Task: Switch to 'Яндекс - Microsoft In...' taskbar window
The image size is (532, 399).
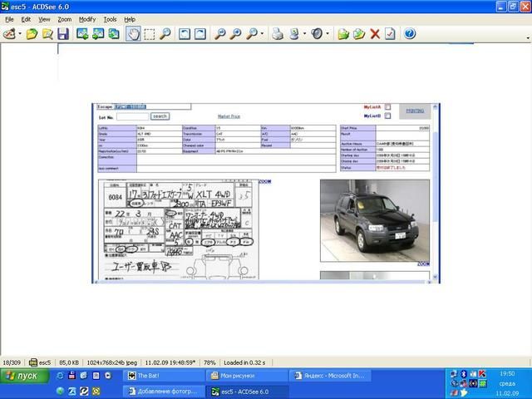Action: pos(330,376)
